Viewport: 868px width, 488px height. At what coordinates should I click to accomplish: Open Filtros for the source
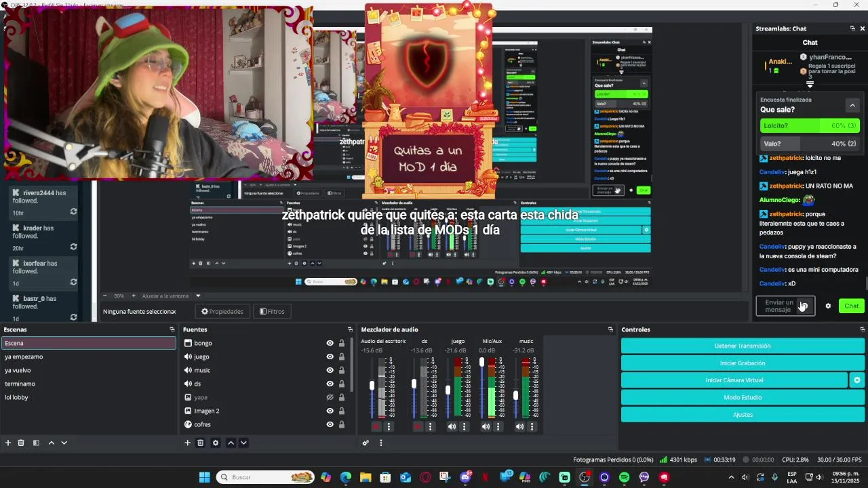pyautogui.click(x=272, y=311)
